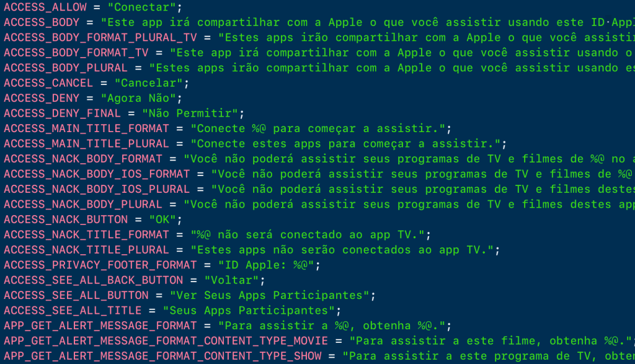This screenshot has height=364, width=635.
Task: Click the ACCESS_BODY_FORMAT_PLURAL_TV key
Action: (100, 37)
